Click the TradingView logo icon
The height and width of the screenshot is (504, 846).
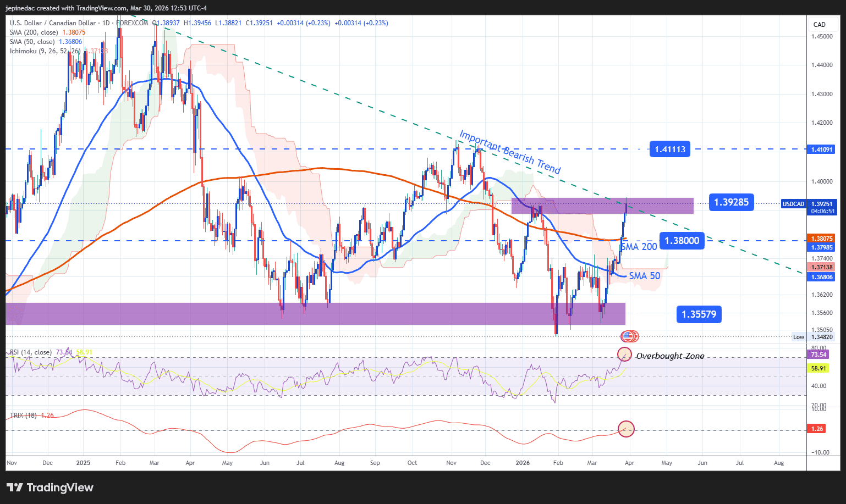[15, 488]
